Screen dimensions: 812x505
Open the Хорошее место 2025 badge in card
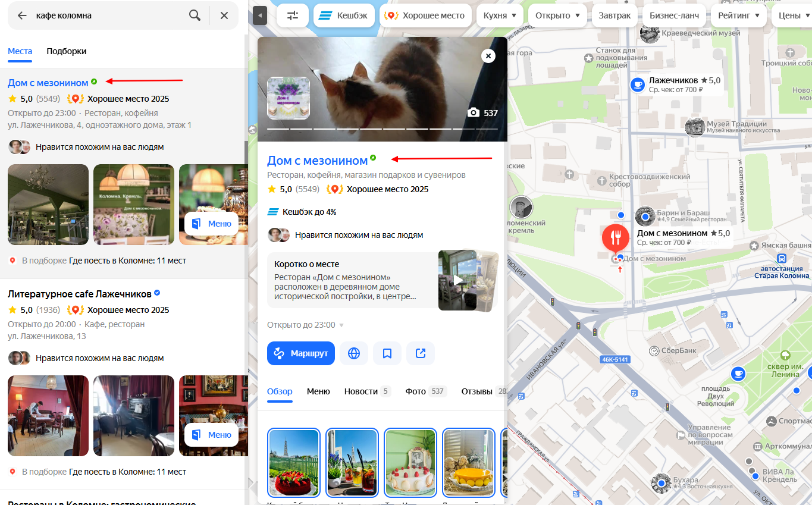(378, 189)
